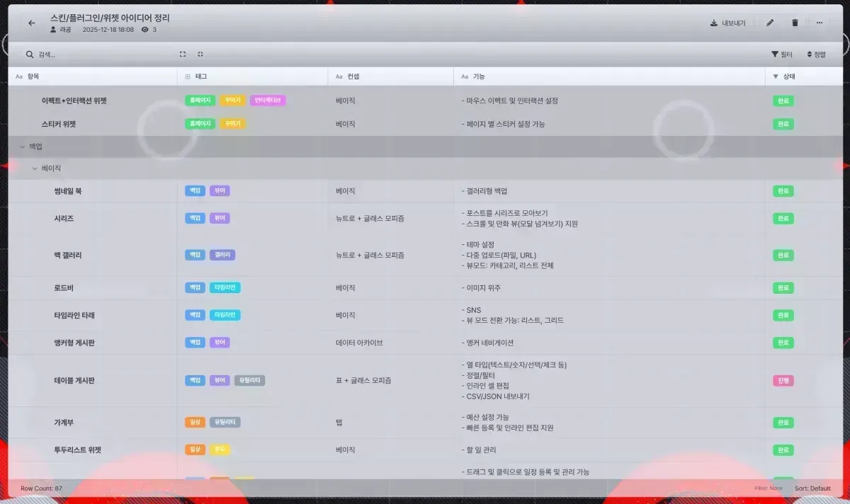Click the 완료 status badge in 가계부 row

point(783,422)
